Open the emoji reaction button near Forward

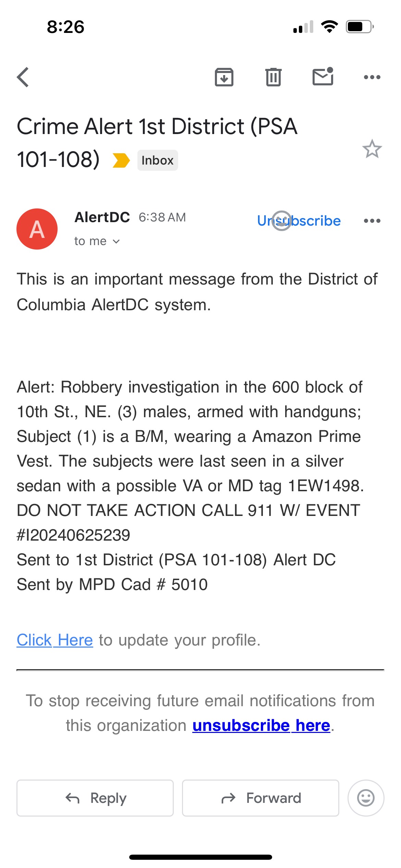tap(366, 798)
